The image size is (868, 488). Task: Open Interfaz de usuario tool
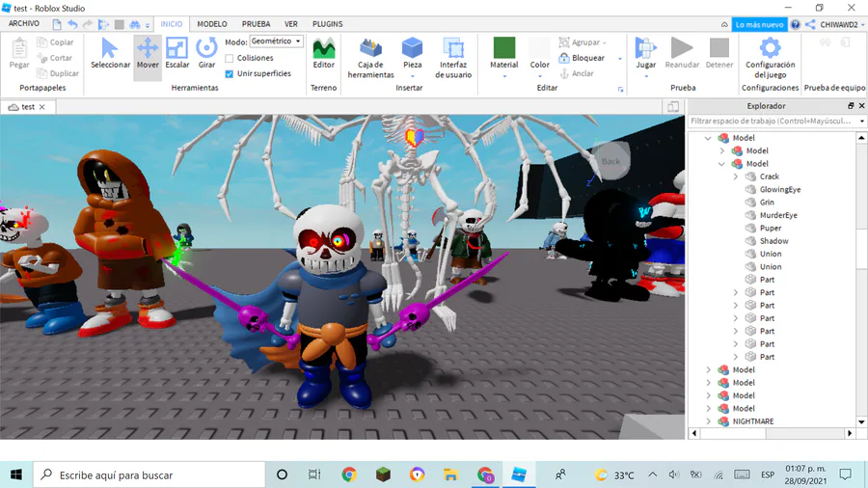tap(453, 58)
